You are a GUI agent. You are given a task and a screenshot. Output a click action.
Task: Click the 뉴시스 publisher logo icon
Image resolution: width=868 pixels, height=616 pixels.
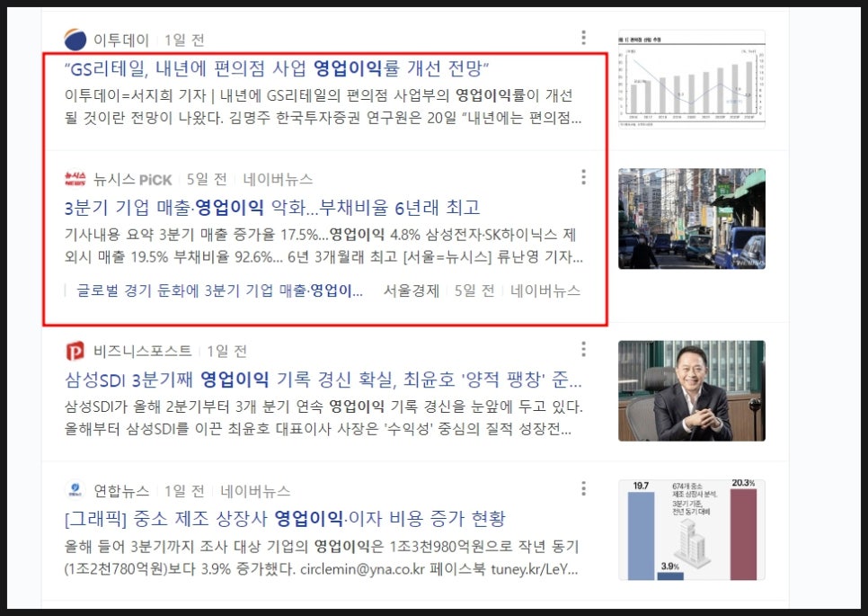[x=75, y=180]
